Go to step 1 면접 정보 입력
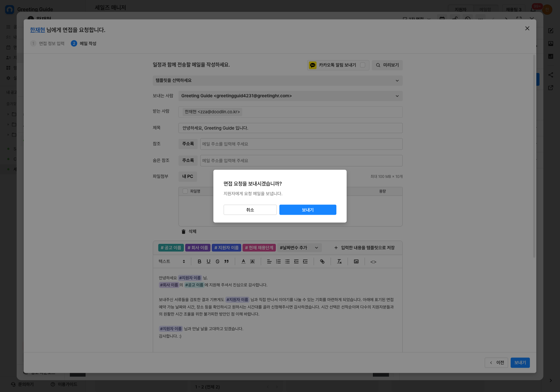This screenshot has height=392, width=560. coord(47,44)
